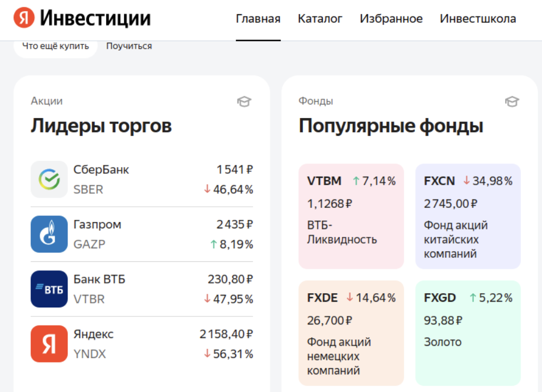
Task: Go to Инвестшкола
Action: pyautogui.click(x=477, y=18)
